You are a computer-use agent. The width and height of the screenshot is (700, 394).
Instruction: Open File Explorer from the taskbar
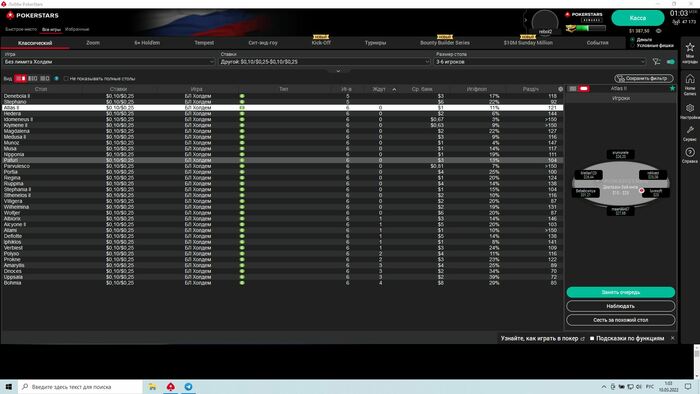(x=152, y=386)
